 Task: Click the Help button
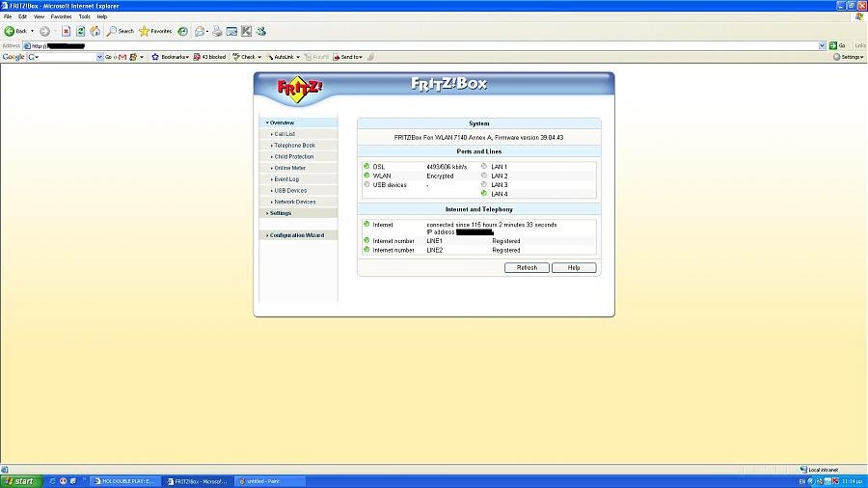click(573, 268)
